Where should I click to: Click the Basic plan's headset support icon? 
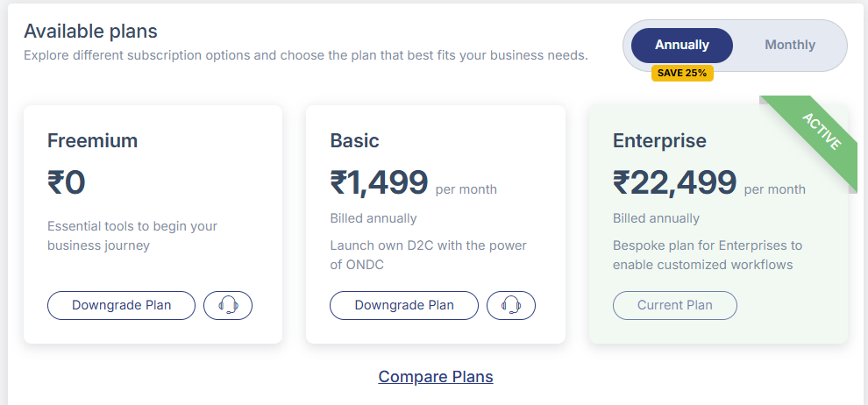tap(510, 305)
